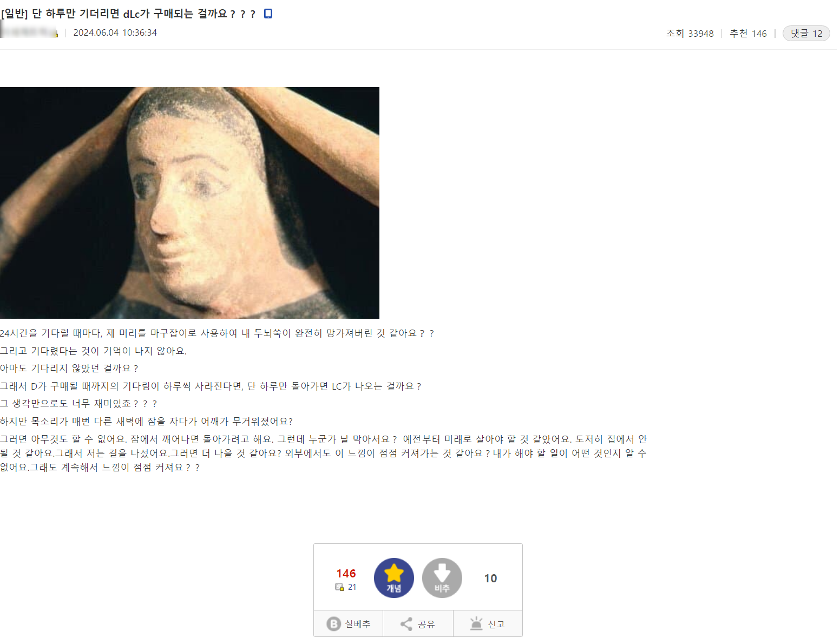
Task: Open the comments via the 댓글 12 button
Action: coord(806,33)
